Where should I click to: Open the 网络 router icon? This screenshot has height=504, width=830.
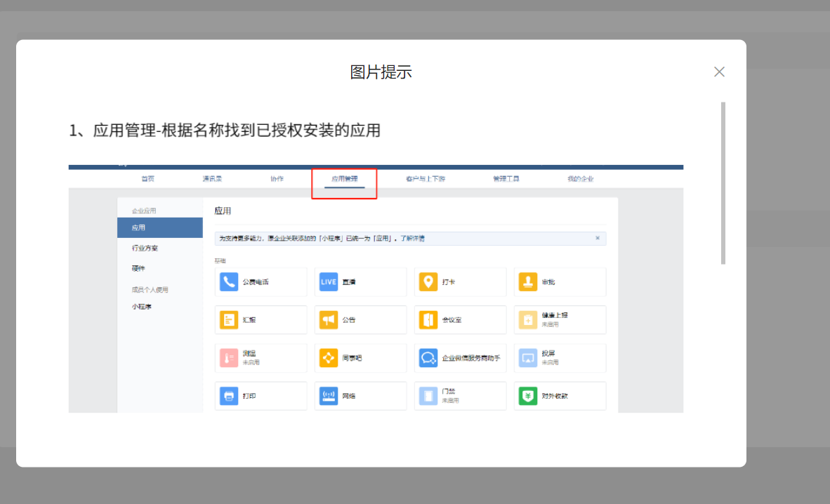[x=329, y=396]
